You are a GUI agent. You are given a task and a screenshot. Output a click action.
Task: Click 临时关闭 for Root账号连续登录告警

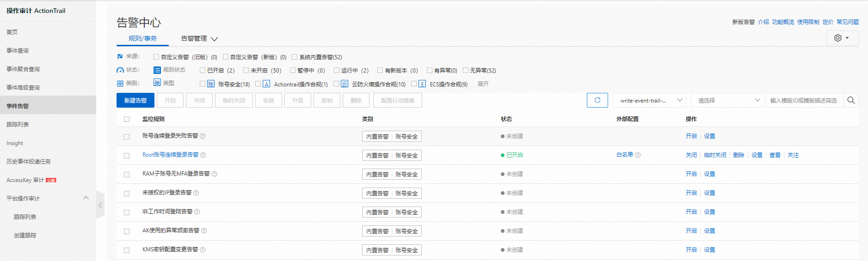point(715,155)
